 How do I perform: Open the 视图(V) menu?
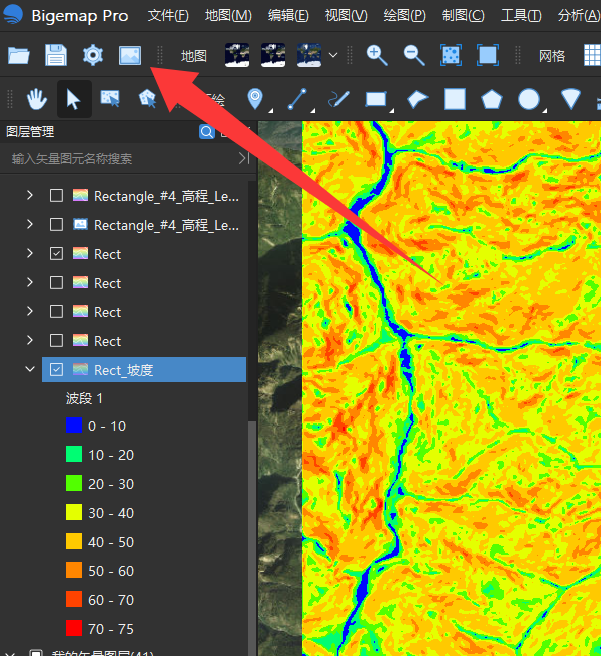346,16
